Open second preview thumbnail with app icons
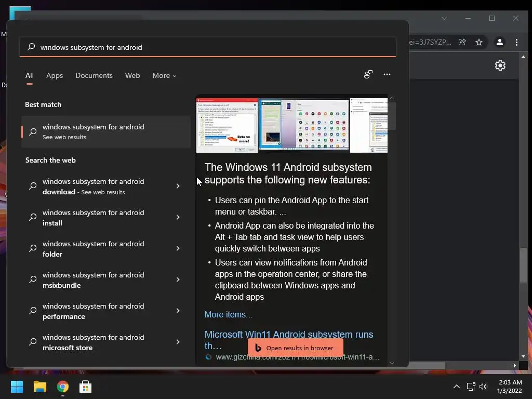 pyautogui.click(x=304, y=125)
